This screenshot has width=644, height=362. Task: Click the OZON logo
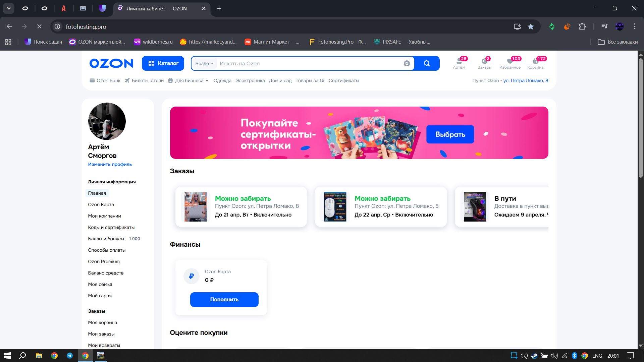[111, 63]
